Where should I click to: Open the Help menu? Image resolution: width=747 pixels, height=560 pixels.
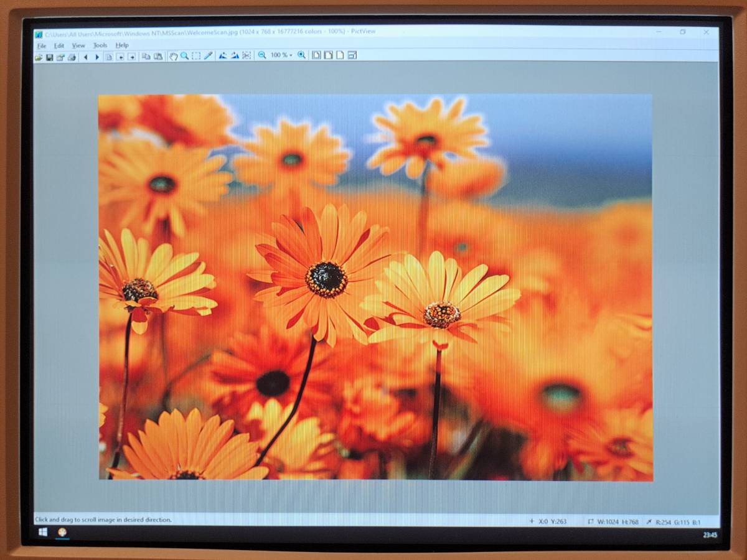[122, 45]
